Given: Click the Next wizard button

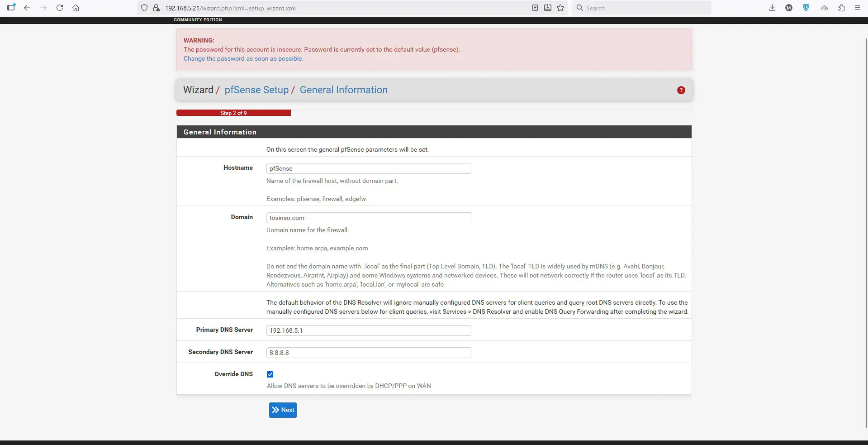Looking at the screenshot, I should click(283, 410).
